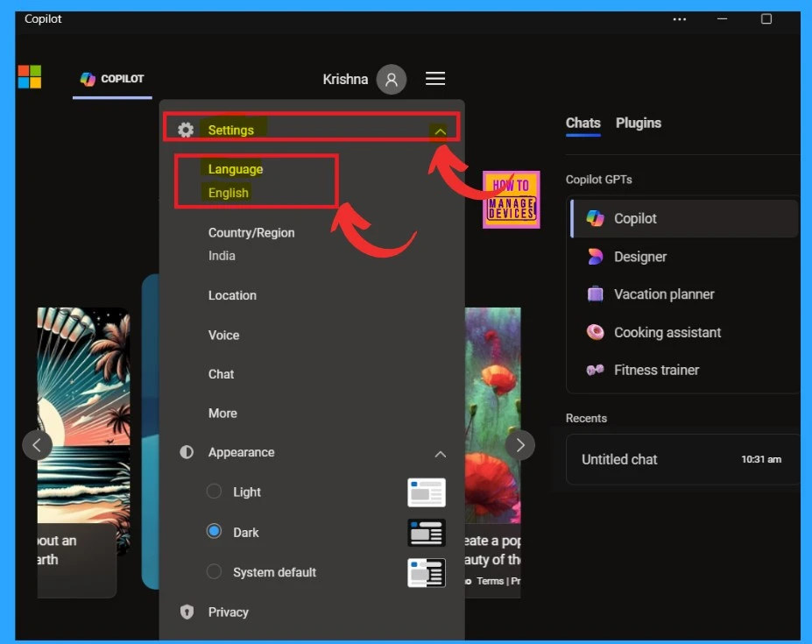Choose the Cooking assistant GPT entry
Viewport: 812px width, 644px height.
[684, 332]
